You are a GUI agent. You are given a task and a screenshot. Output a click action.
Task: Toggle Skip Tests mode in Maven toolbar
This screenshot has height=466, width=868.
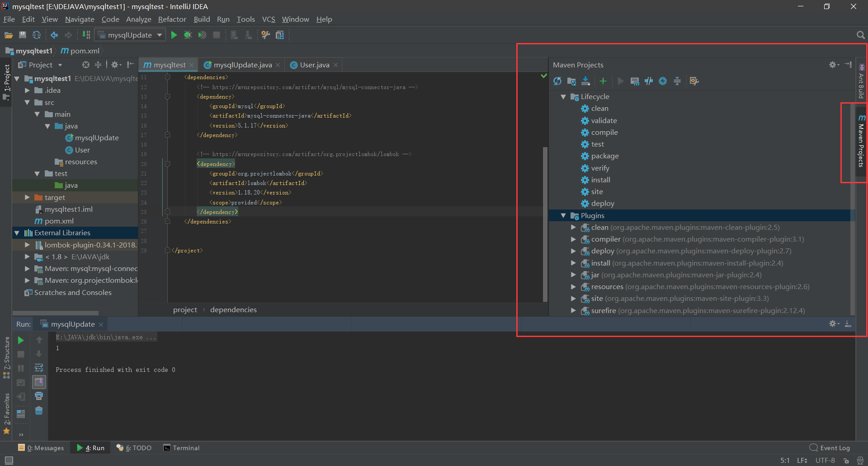click(x=663, y=81)
